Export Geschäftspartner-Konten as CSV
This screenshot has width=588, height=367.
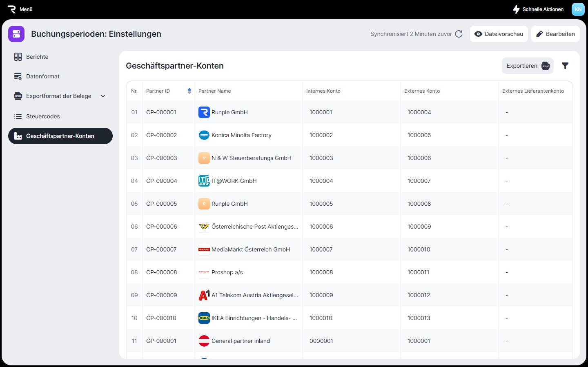point(527,66)
